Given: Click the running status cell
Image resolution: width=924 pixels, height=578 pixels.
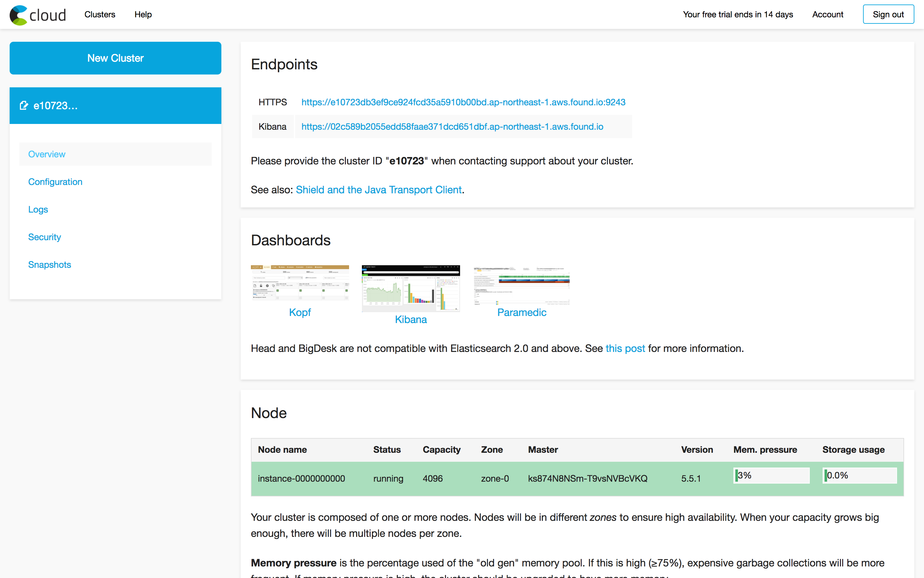Looking at the screenshot, I should point(388,478).
